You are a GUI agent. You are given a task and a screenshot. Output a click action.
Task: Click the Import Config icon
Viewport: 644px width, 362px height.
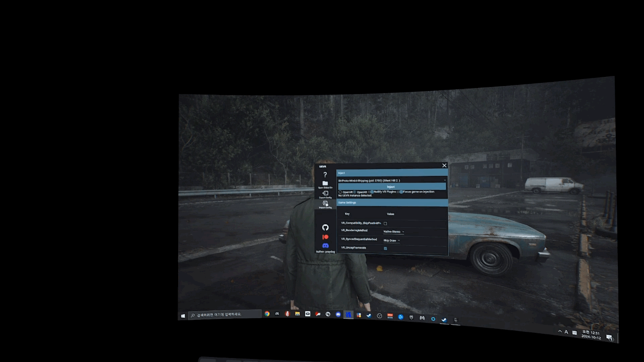click(325, 203)
